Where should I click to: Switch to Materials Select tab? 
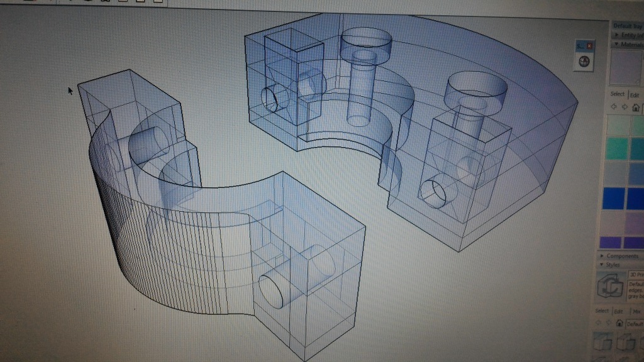(618, 94)
